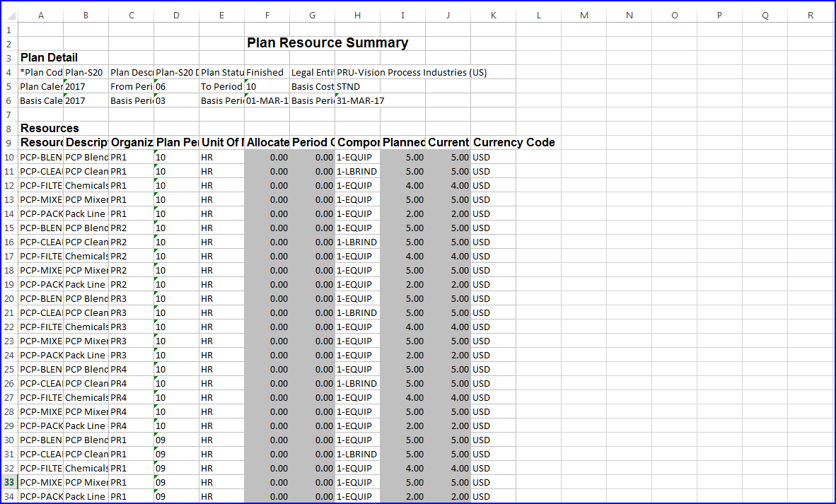Viewport: 836px width, 504px height.
Task: Click allocated 0.00 cell in row 15
Action: tap(267, 228)
